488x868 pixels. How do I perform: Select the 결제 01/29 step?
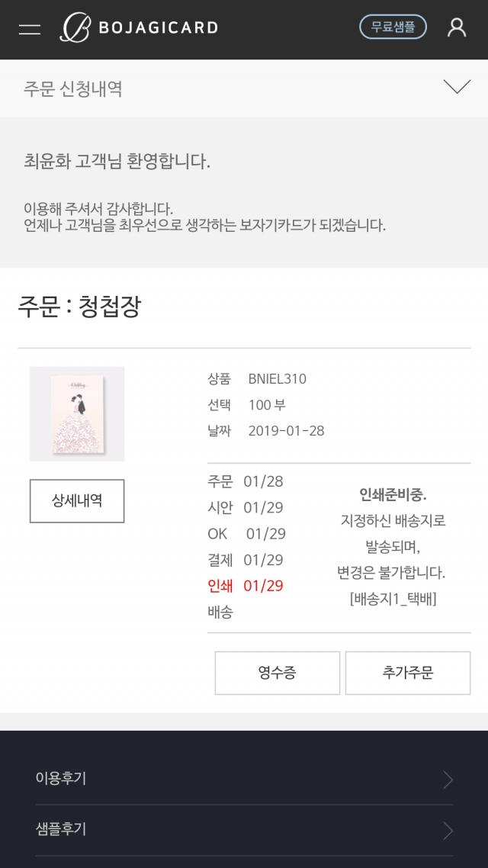click(x=246, y=560)
